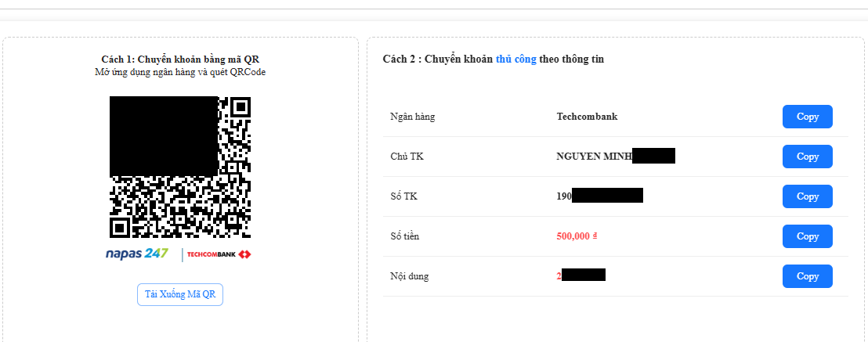Screen dimensions: 868x342
Task: Click the "Số tiền" row label
Action: coord(406,236)
